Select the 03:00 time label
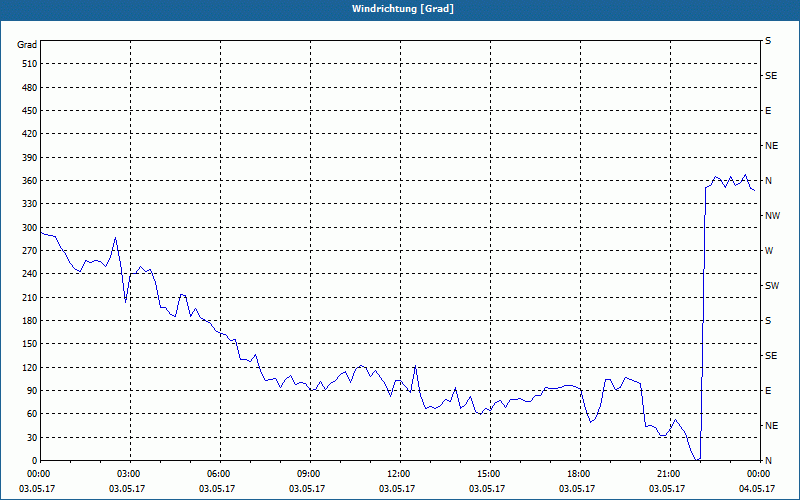The width and height of the screenshot is (800, 500). [130, 474]
